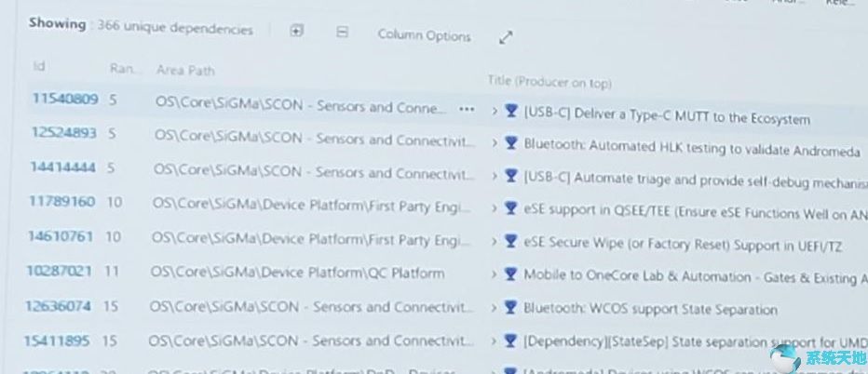The image size is (868, 374).
Task: Sort by the Area Path column header
Action: click(x=185, y=71)
